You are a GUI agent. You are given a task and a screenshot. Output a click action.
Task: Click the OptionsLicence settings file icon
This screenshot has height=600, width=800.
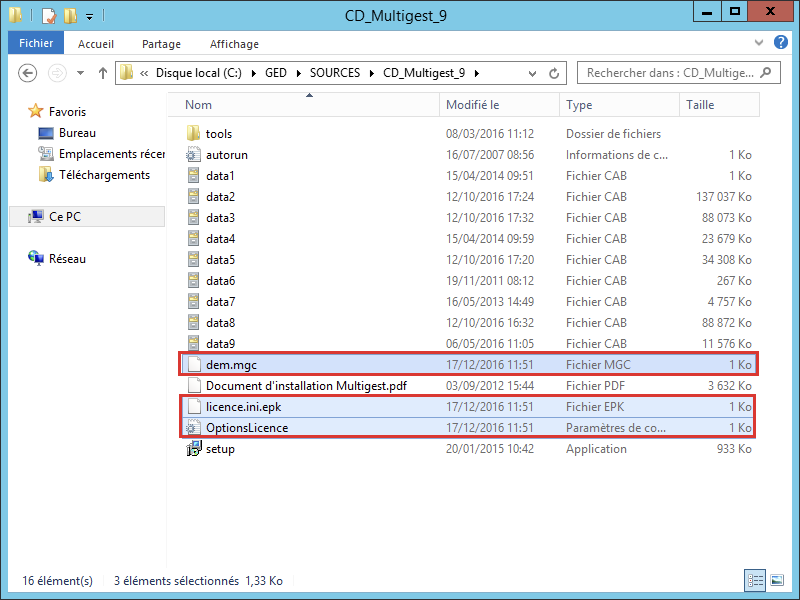click(x=194, y=428)
